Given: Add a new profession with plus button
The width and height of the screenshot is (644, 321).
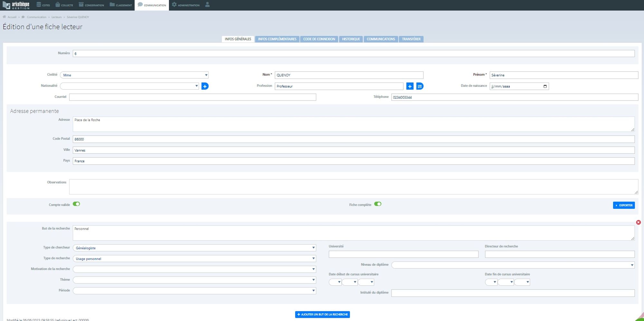Looking at the screenshot, I should click(410, 86).
